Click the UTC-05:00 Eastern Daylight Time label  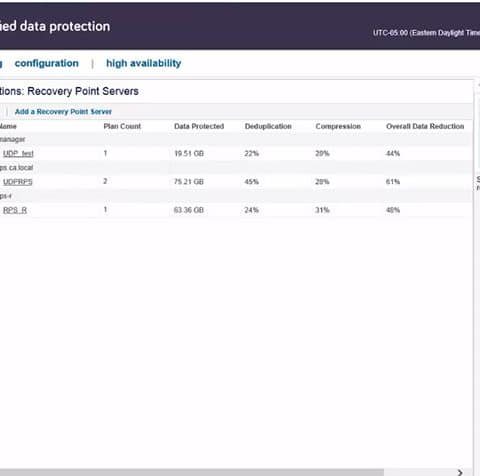point(426,33)
